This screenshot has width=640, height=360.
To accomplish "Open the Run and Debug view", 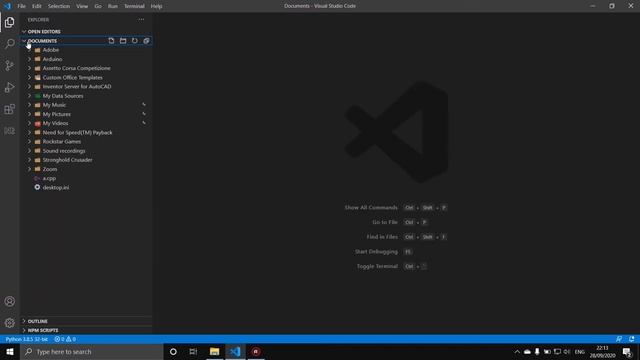I will coord(9,87).
